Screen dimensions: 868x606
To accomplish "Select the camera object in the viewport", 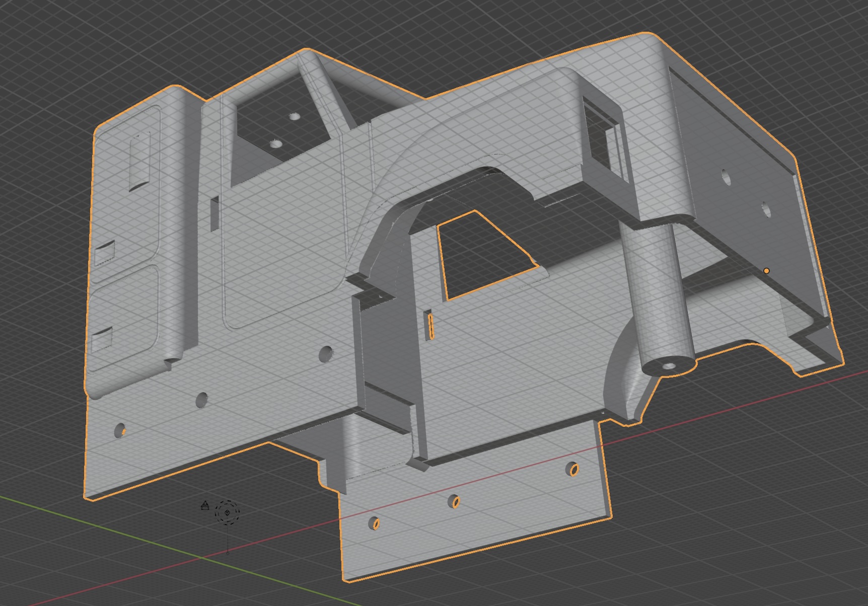I will (205, 505).
